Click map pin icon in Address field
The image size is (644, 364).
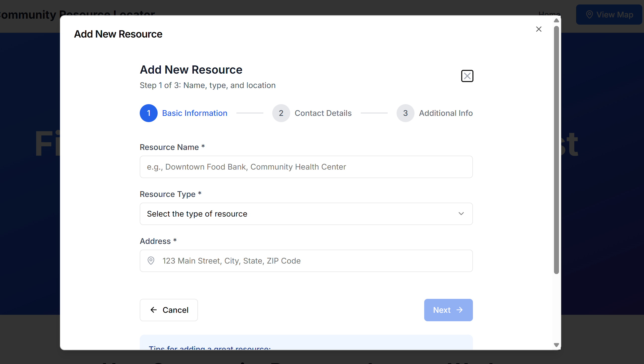coord(151,261)
